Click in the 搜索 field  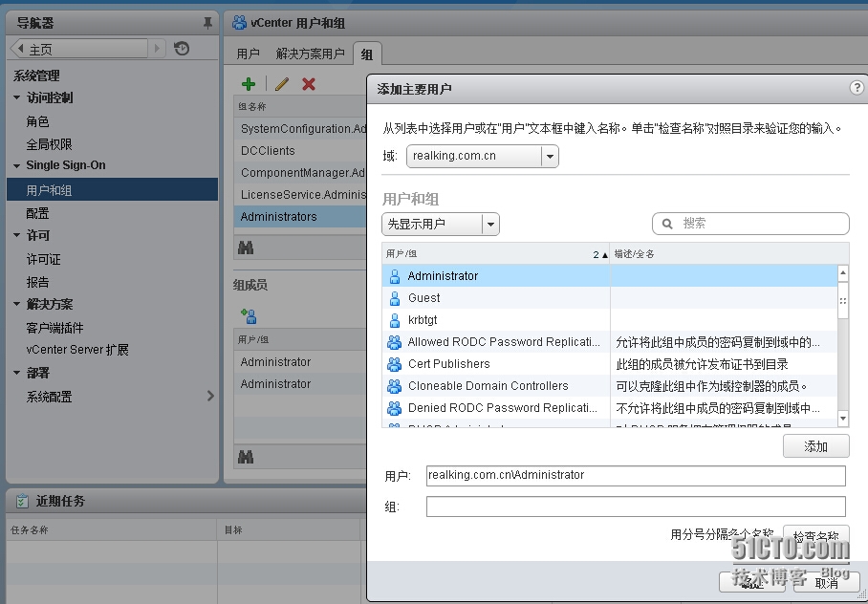[750, 224]
